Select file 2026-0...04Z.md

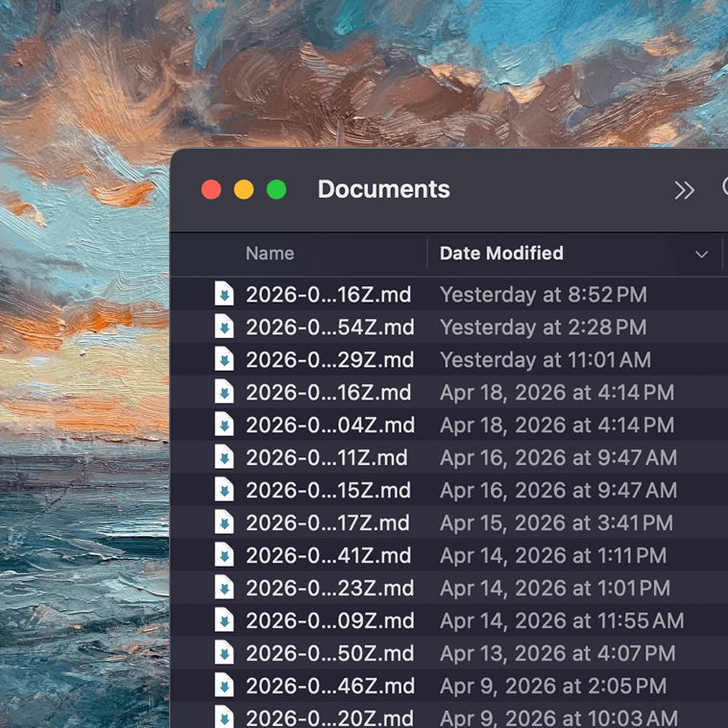(x=330, y=425)
